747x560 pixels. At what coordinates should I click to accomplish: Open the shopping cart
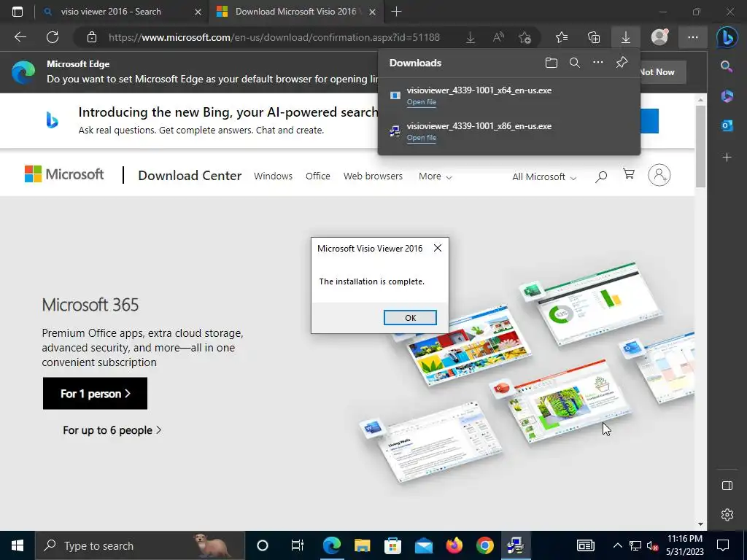click(x=629, y=175)
